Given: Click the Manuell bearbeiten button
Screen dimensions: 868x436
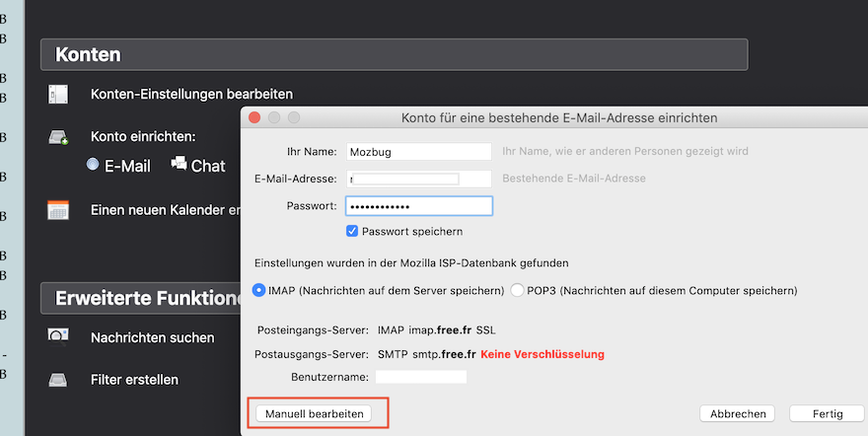Looking at the screenshot, I should tap(314, 413).
